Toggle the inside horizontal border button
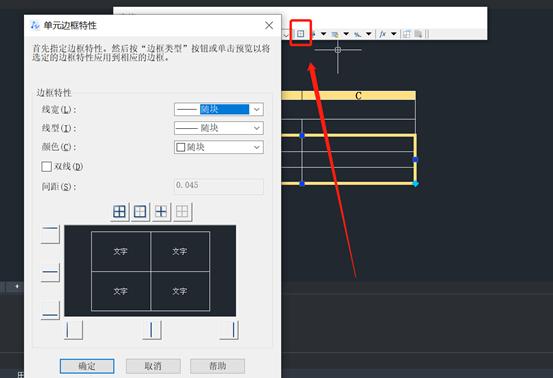The image size is (553, 378). point(50,272)
